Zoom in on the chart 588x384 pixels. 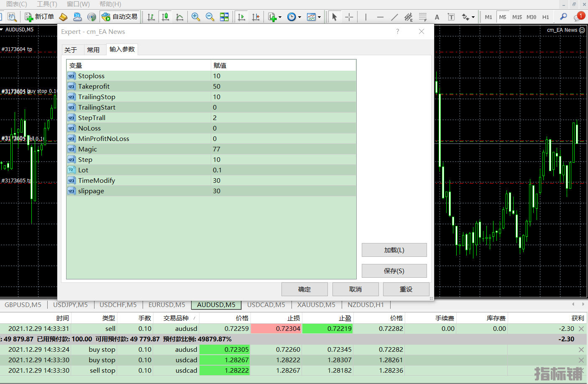195,17
